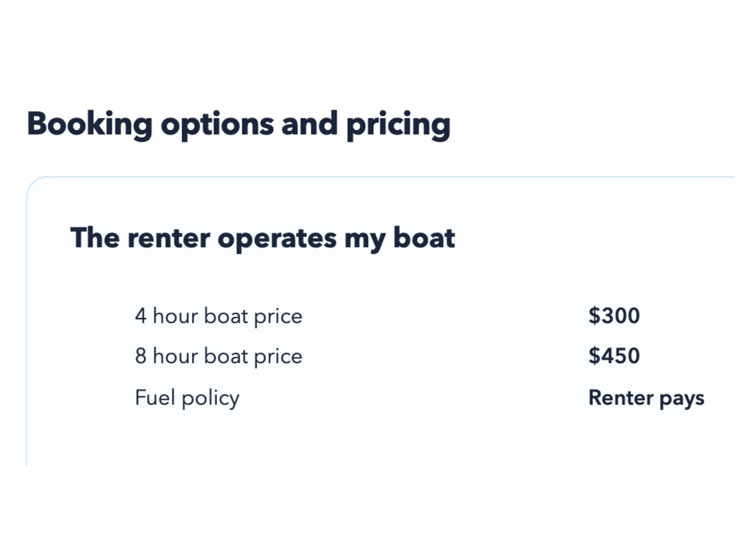Viewport: 747px width, 560px height.
Task: Click the Fuel policy label
Action: tap(187, 397)
